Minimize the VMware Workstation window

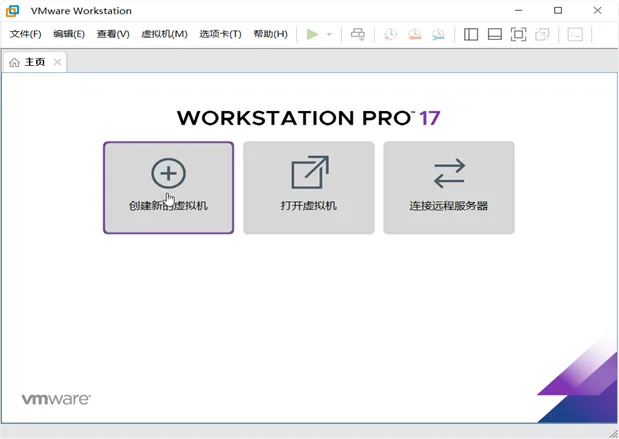coord(519,11)
